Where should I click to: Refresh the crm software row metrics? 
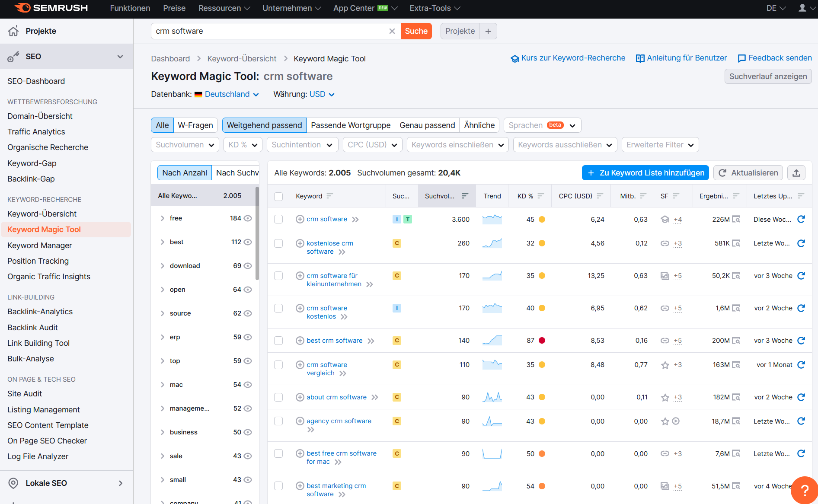pos(801,219)
